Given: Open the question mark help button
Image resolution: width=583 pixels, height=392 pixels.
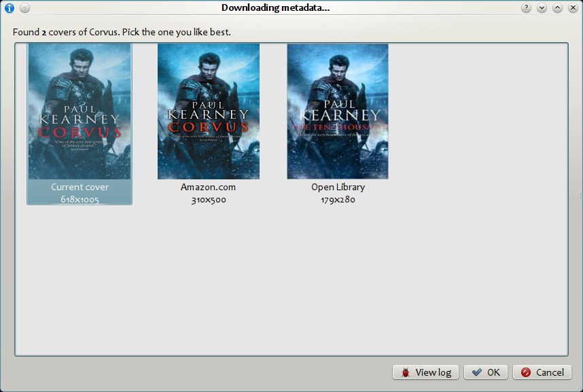Looking at the screenshot, I should coord(526,7).
